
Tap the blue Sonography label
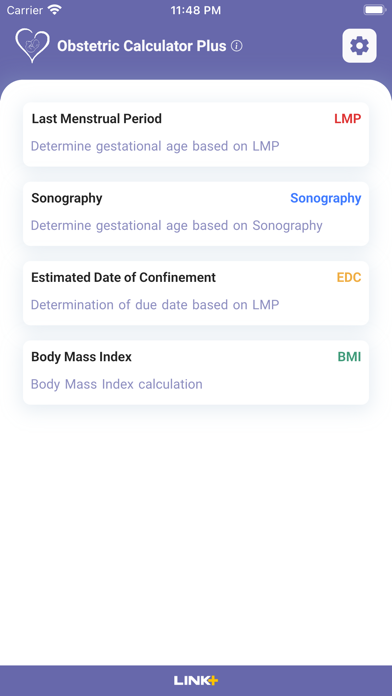tap(325, 198)
